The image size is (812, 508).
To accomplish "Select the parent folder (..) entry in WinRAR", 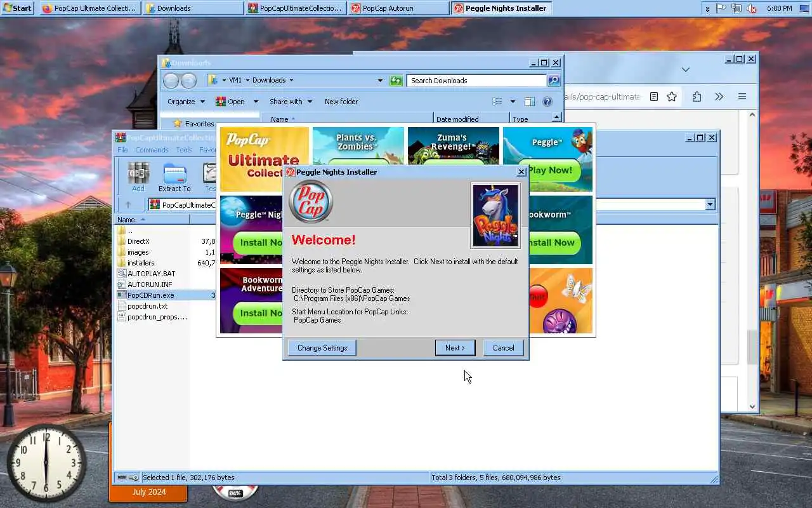I will coord(129,231).
